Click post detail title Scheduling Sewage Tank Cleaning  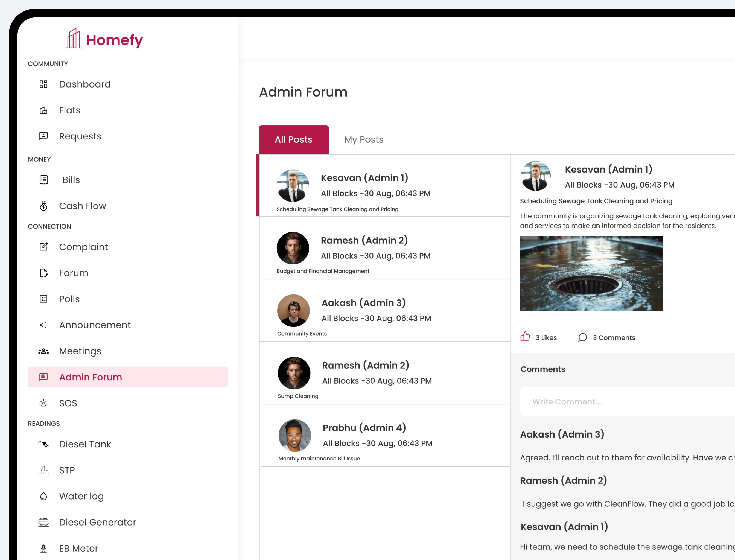tap(596, 201)
